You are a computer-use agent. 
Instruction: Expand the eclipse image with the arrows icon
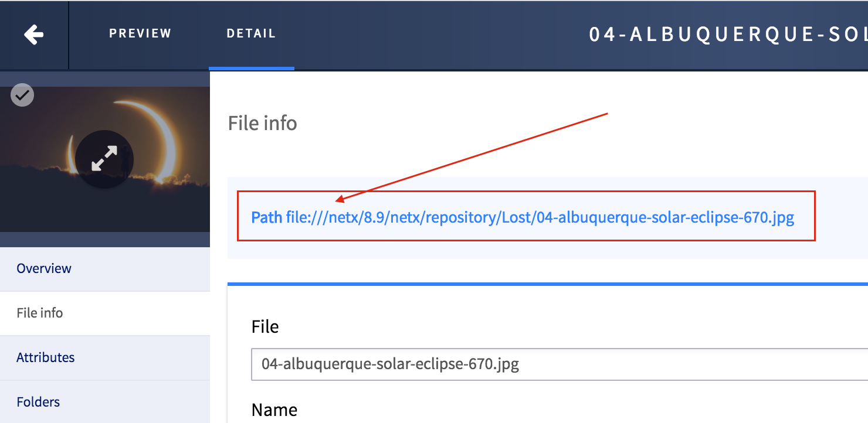click(x=104, y=159)
